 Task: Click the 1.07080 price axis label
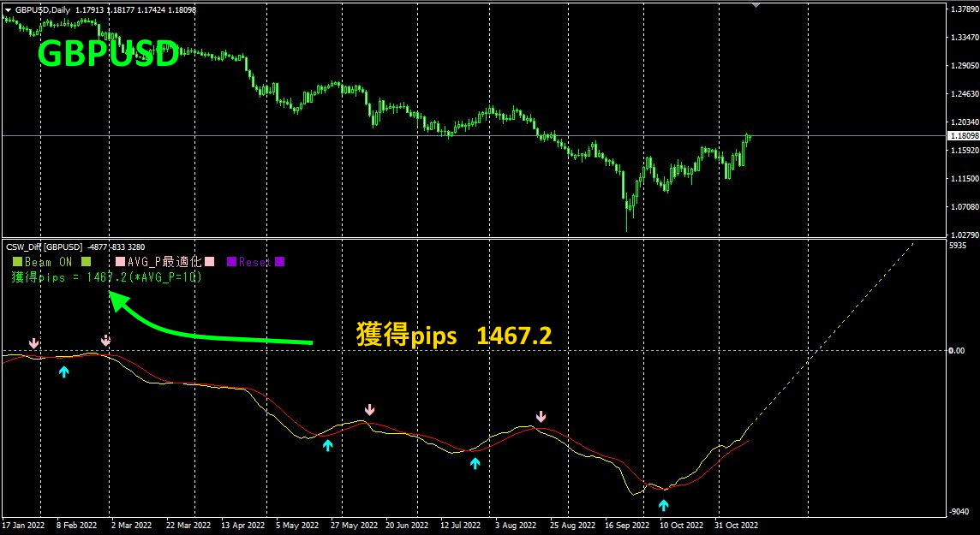(x=963, y=206)
